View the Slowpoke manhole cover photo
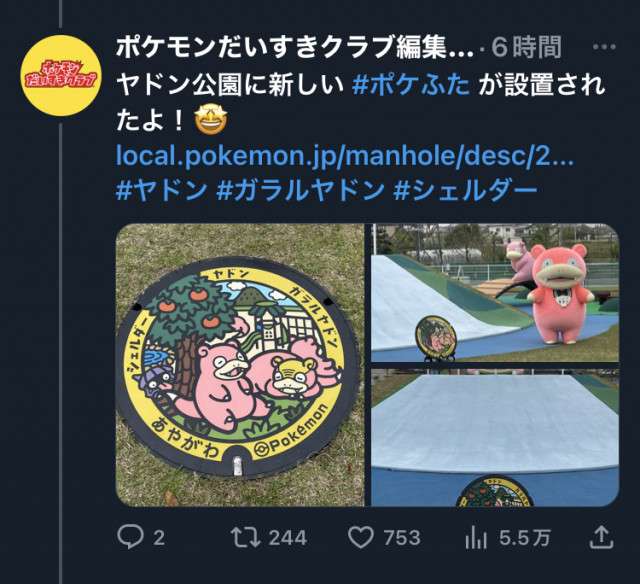Image resolution: width=640 pixels, height=584 pixels. click(x=240, y=365)
